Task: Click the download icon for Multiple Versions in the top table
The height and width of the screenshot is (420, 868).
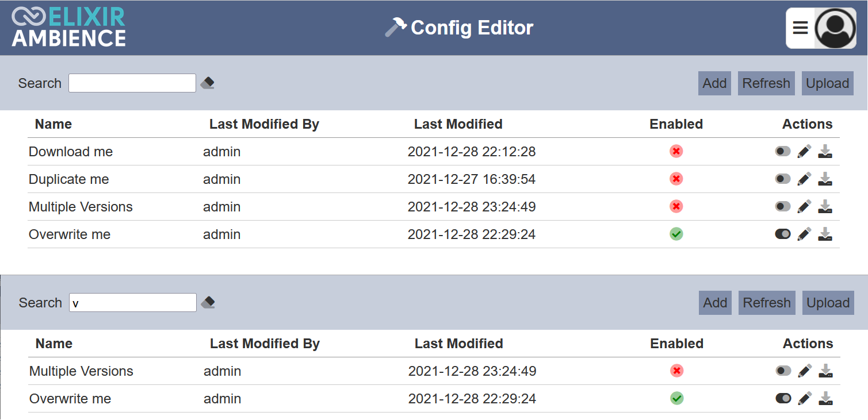Action: 825,207
